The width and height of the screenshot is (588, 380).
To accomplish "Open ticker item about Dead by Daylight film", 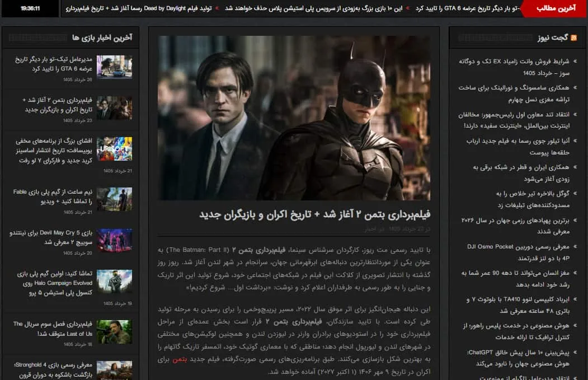I will point(138,8).
